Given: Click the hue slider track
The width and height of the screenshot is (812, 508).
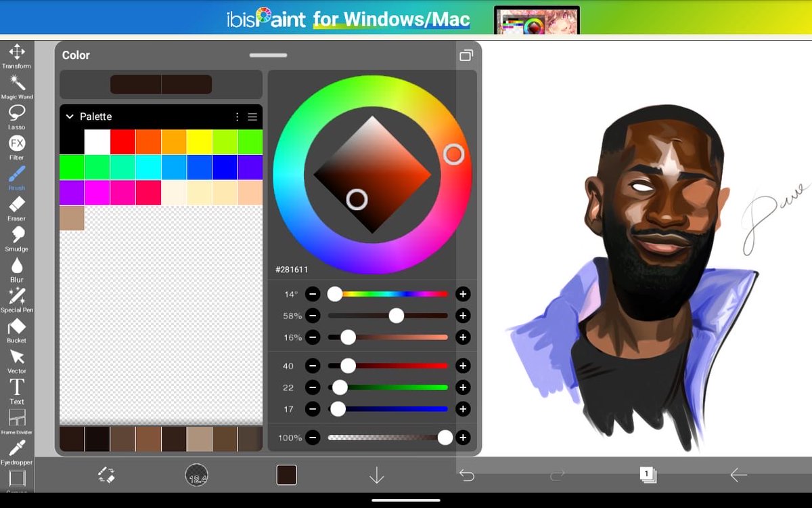Looking at the screenshot, I should click(x=388, y=294).
